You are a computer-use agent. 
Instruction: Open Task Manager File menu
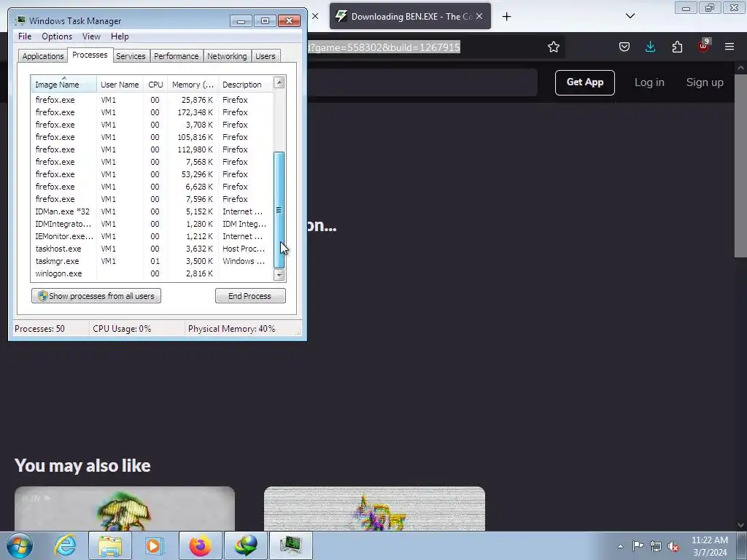25,36
